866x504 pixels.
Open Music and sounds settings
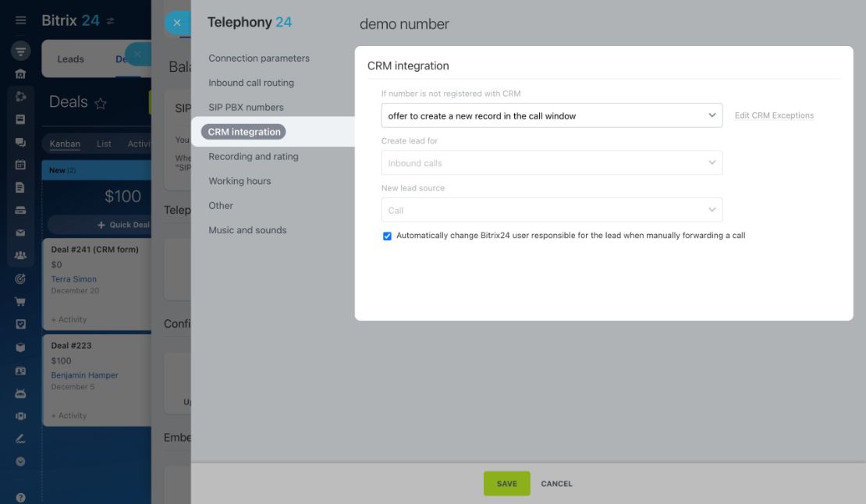pyautogui.click(x=247, y=230)
